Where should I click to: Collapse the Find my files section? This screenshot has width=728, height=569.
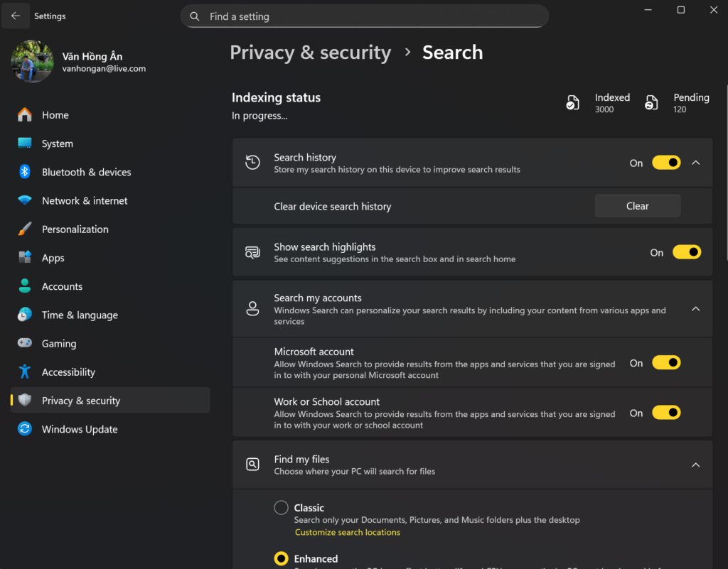pyautogui.click(x=696, y=465)
